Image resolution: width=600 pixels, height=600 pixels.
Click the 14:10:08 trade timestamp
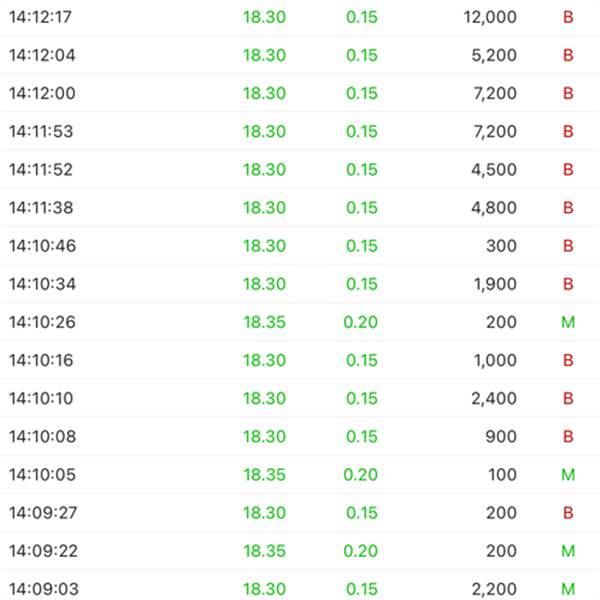tap(42, 436)
